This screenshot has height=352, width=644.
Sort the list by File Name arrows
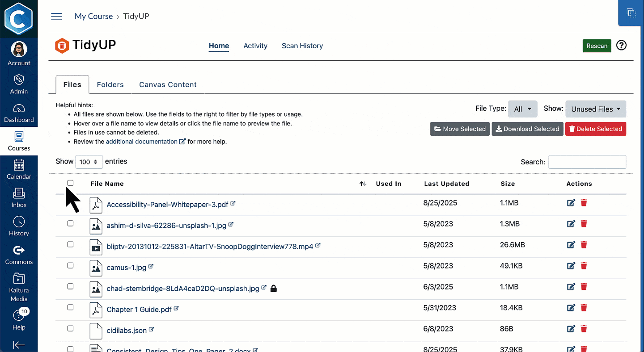pyautogui.click(x=363, y=184)
